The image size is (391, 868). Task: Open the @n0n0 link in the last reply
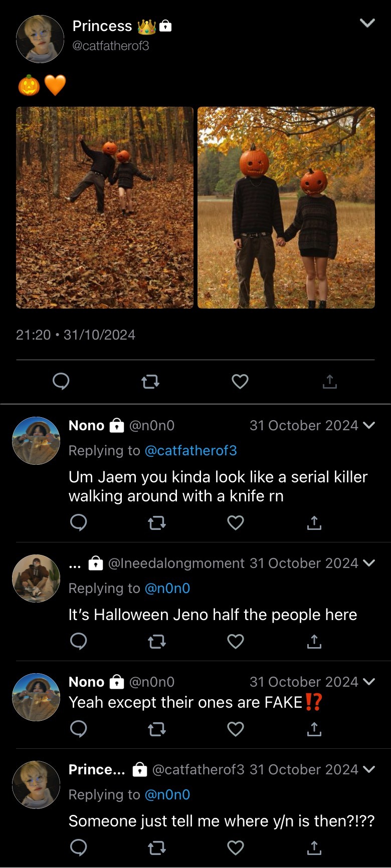pos(167,795)
